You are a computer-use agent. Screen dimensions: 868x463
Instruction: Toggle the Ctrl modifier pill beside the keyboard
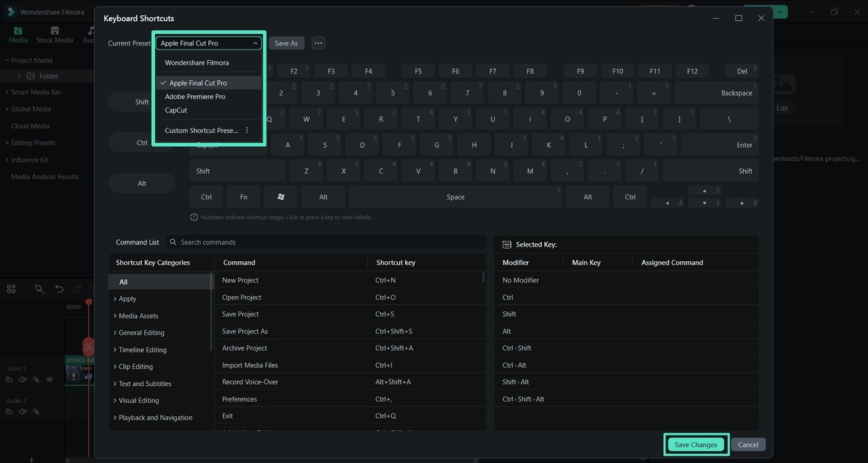click(142, 142)
